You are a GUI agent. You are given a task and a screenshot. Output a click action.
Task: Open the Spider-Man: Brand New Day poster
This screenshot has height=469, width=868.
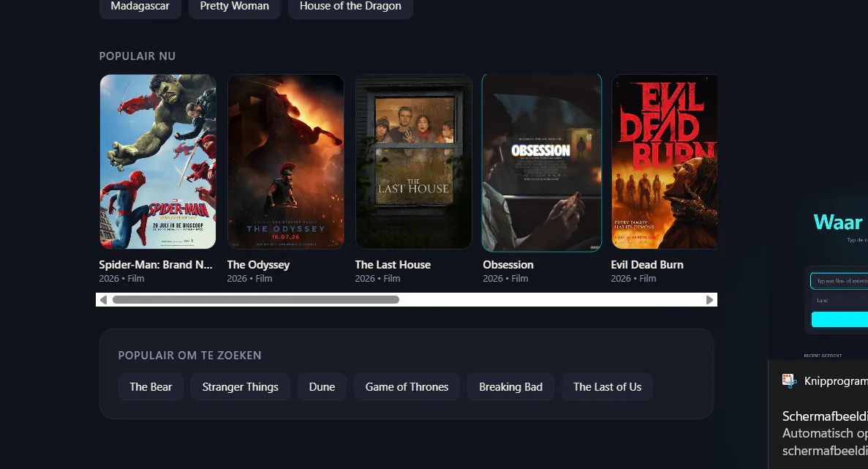tap(158, 162)
